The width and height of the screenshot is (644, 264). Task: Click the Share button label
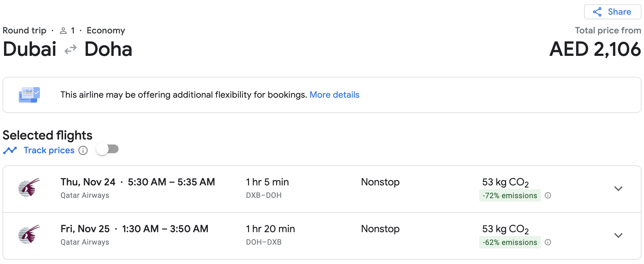(619, 12)
